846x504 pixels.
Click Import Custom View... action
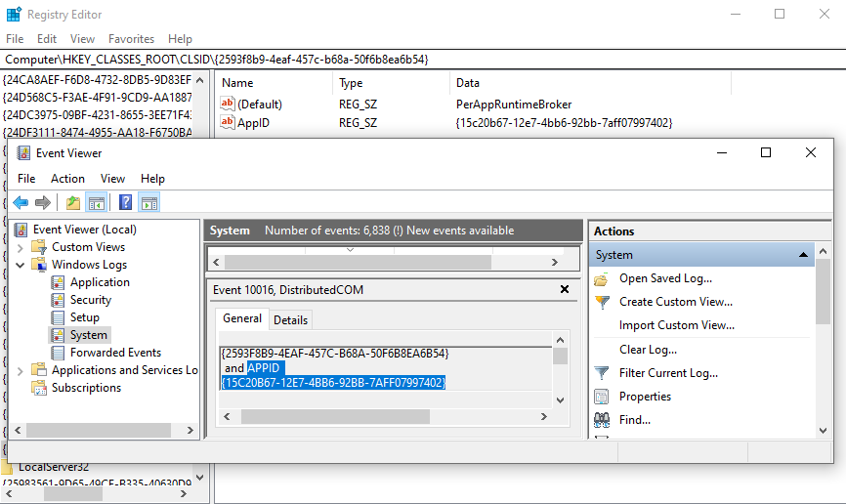coord(677,325)
